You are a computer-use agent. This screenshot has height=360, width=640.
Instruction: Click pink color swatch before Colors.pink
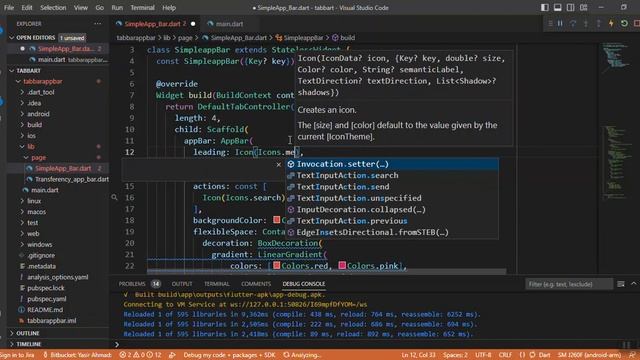(342, 266)
